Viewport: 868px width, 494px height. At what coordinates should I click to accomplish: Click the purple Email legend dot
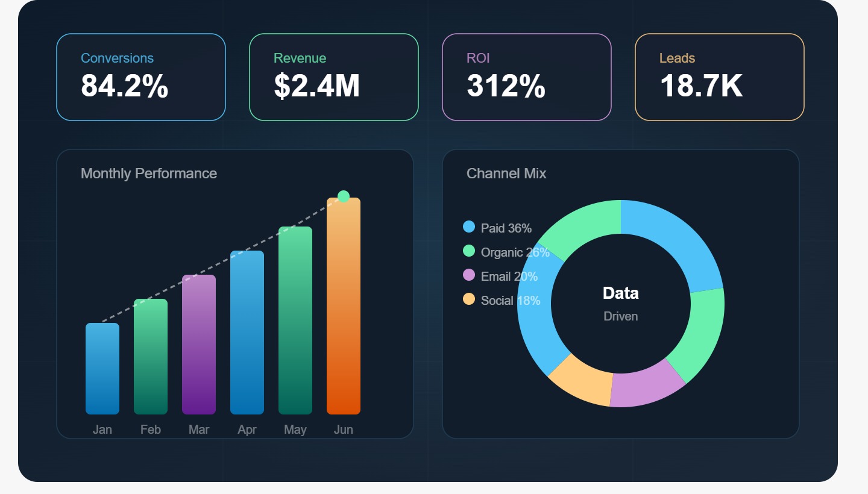click(469, 275)
